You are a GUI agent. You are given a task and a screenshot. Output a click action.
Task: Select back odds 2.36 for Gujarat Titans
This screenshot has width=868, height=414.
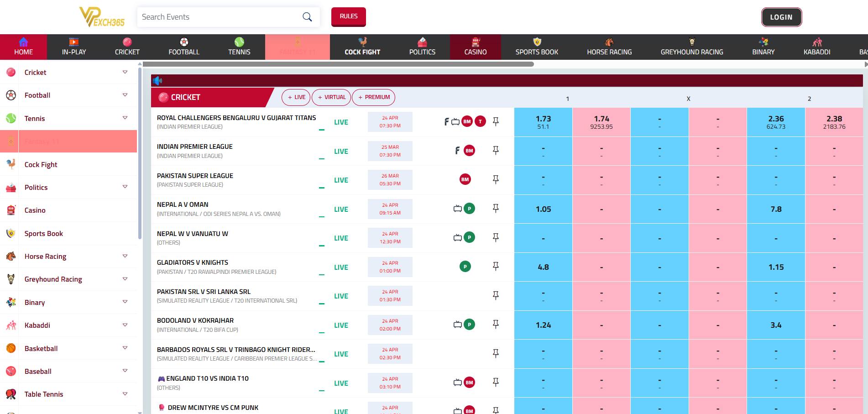[776, 122]
